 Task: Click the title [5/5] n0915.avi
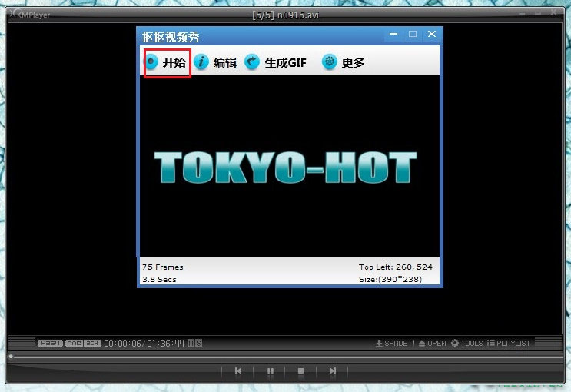coord(286,15)
